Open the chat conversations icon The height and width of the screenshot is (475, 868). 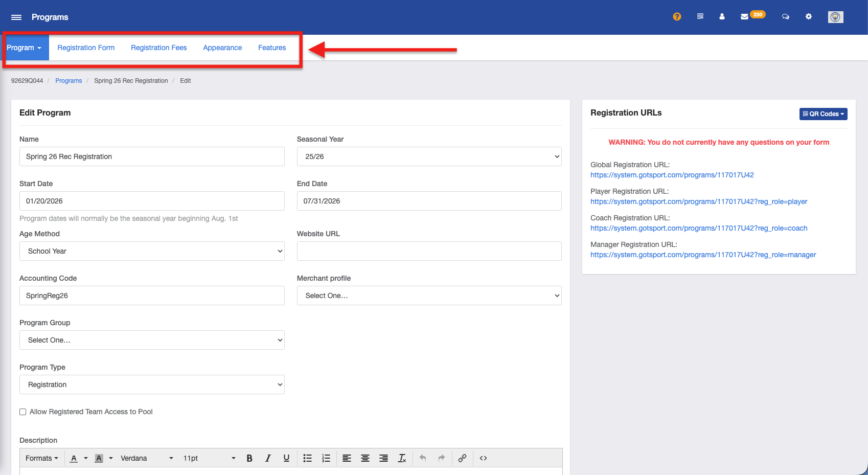(x=785, y=17)
